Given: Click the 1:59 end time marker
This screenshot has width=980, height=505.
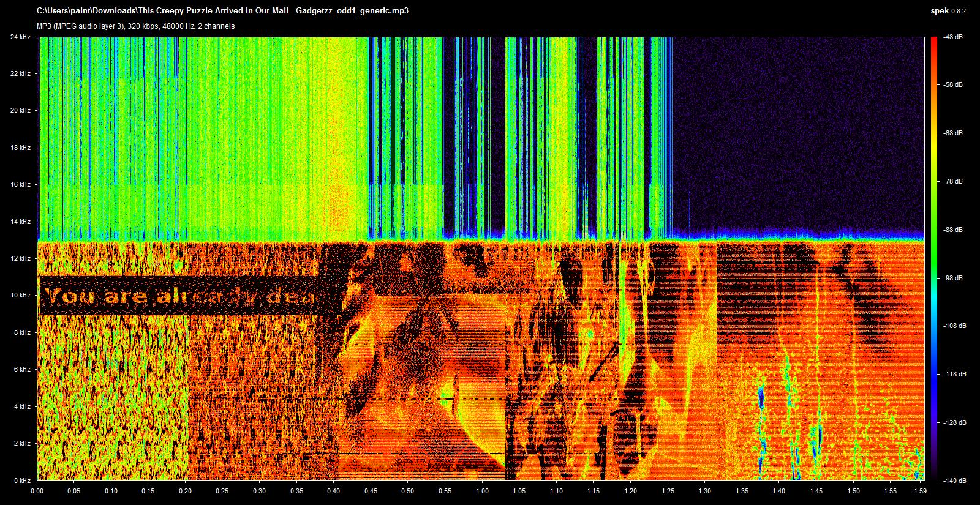Looking at the screenshot, I should [920, 491].
